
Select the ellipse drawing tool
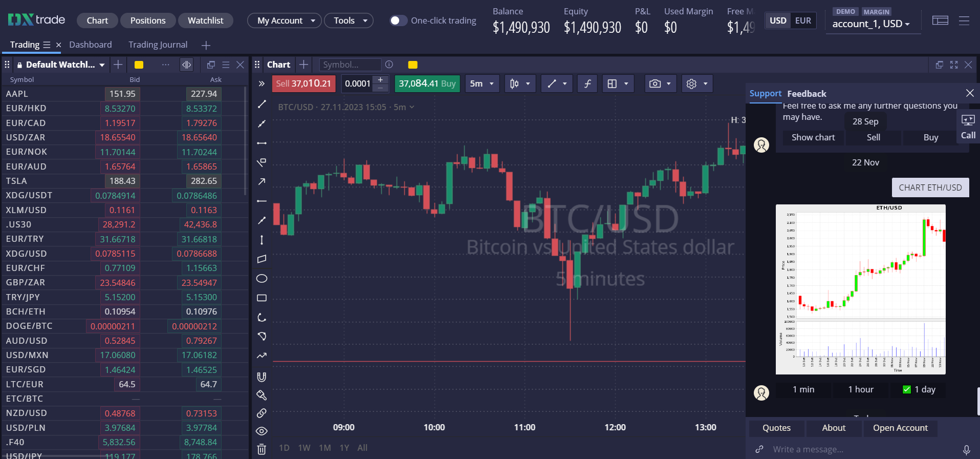pyautogui.click(x=262, y=279)
